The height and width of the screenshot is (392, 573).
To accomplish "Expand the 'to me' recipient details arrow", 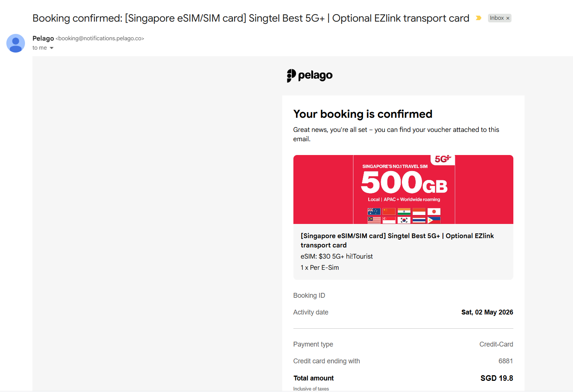I will (51, 48).
